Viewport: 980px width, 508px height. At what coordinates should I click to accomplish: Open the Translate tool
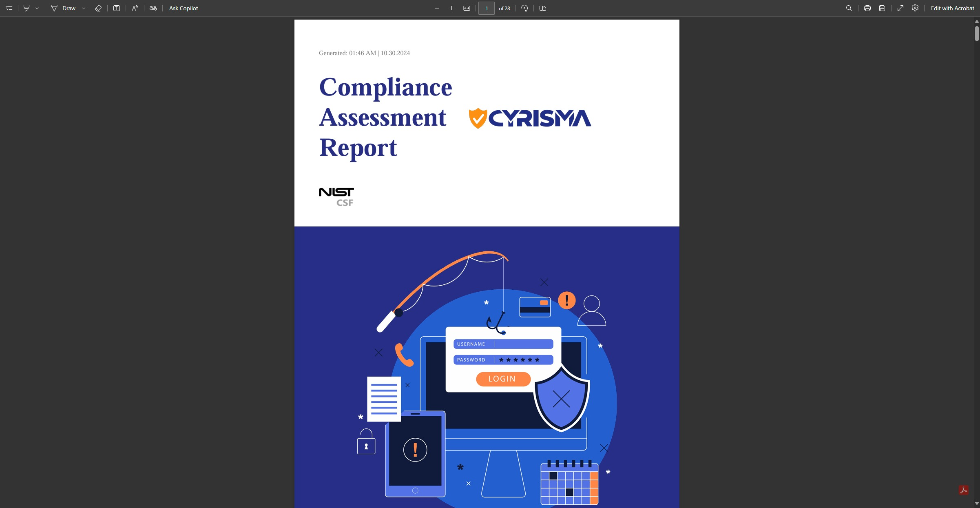click(153, 8)
